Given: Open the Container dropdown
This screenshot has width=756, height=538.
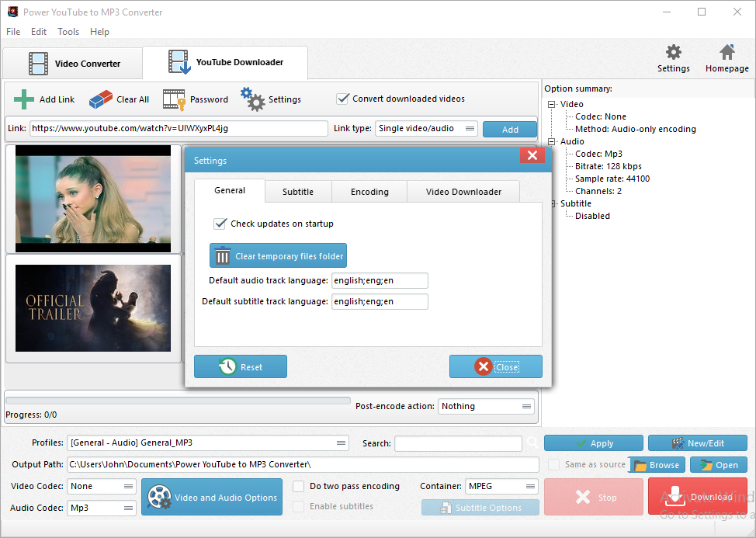Looking at the screenshot, I should (x=501, y=486).
